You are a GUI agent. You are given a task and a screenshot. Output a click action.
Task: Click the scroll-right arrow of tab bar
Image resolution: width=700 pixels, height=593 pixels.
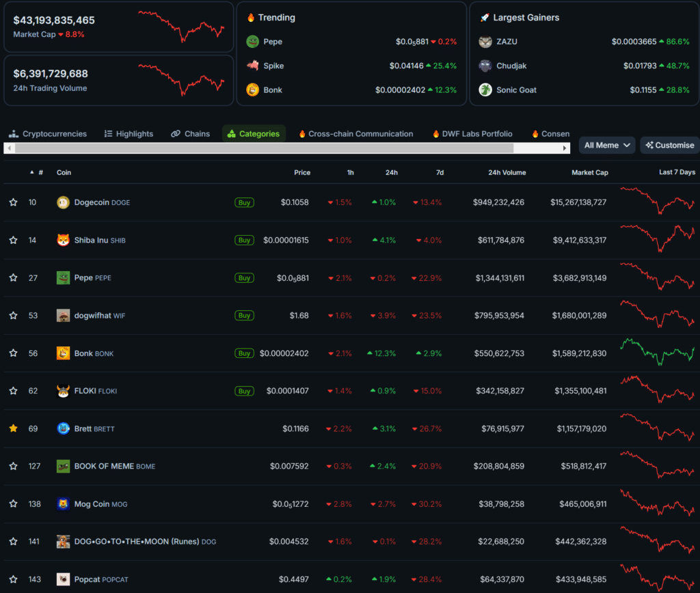point(565,148)
